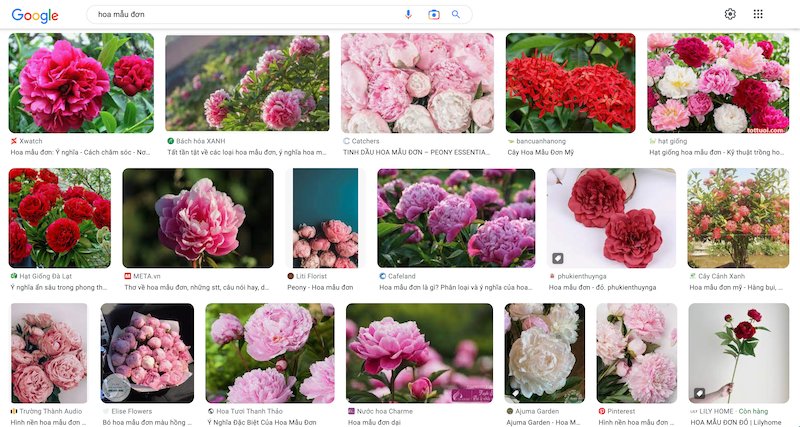800x427 pixels.
Task: Open Google Lens image search
Action: [x=434, y=15]
